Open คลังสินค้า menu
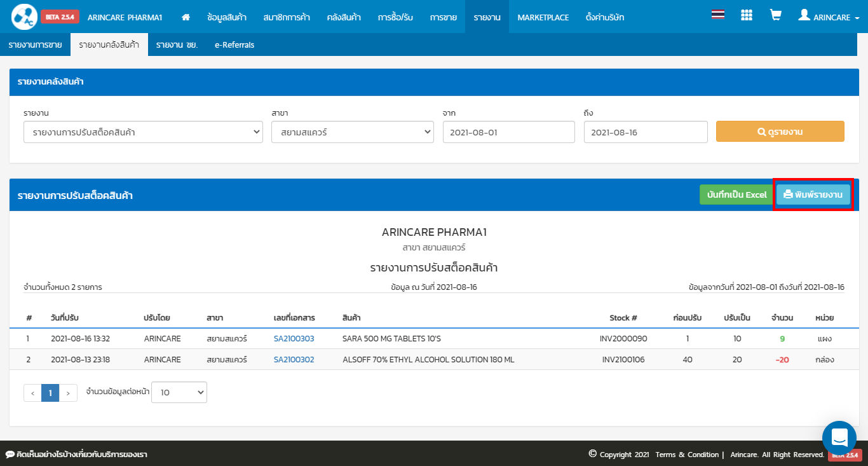 pyautogui.click(x=344, y=17)
